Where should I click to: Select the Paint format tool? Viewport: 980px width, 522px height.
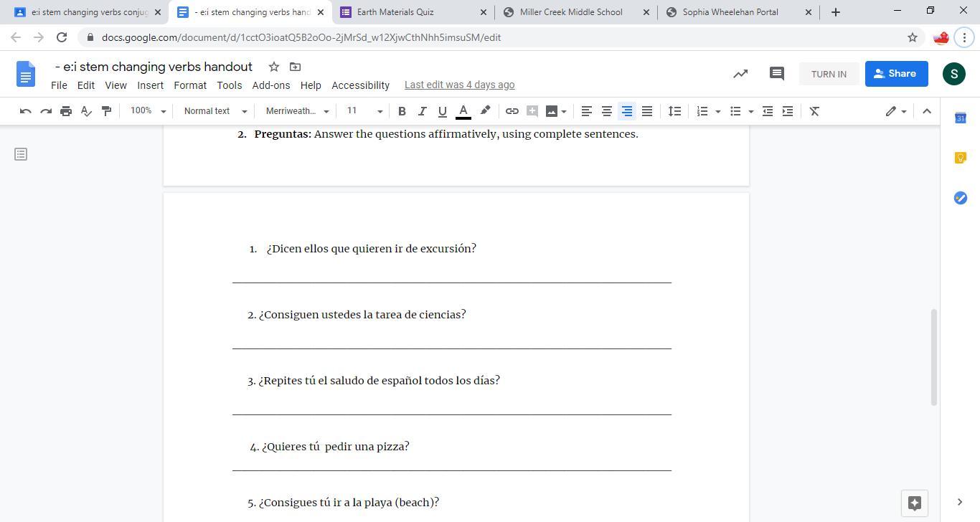pos(106,111)
